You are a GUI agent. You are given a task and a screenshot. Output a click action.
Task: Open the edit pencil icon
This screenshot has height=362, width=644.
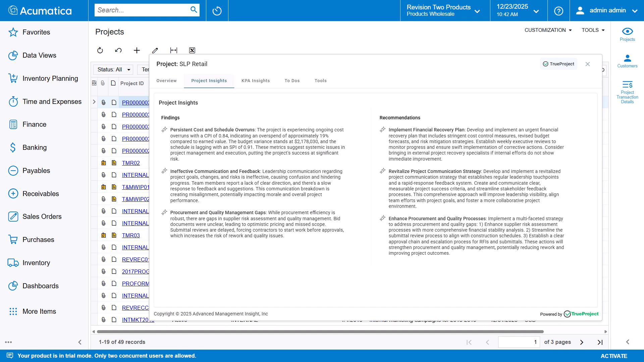coord(155,50)
